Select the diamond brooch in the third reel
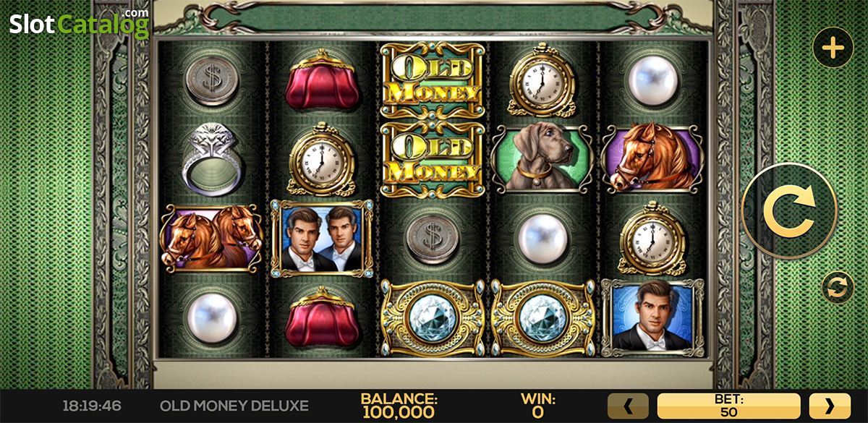868x423 pixels. 432,317
